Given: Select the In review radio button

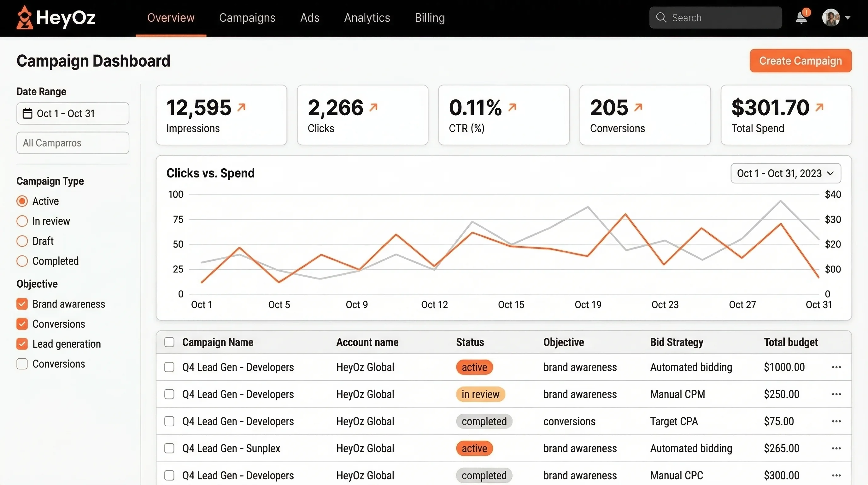Looking at the screenshot, I should 22,221.
